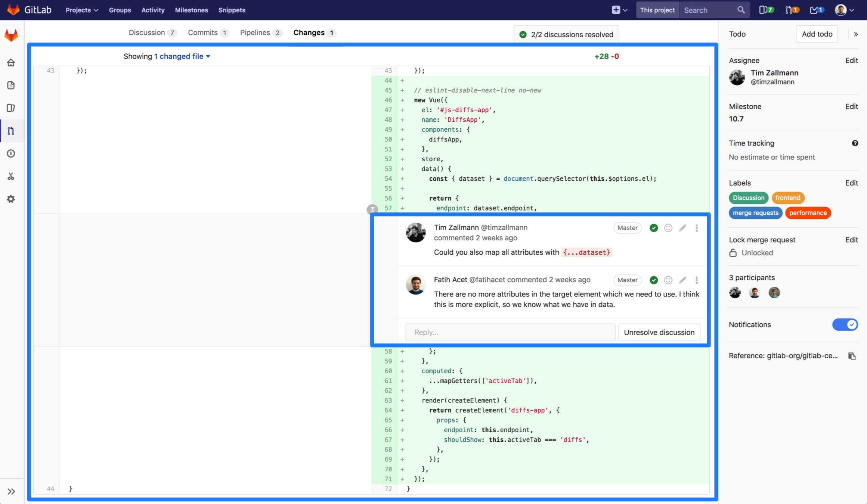Expand the new item plus dropdown
Screen dimensions: 867x504
coord(619,10)
